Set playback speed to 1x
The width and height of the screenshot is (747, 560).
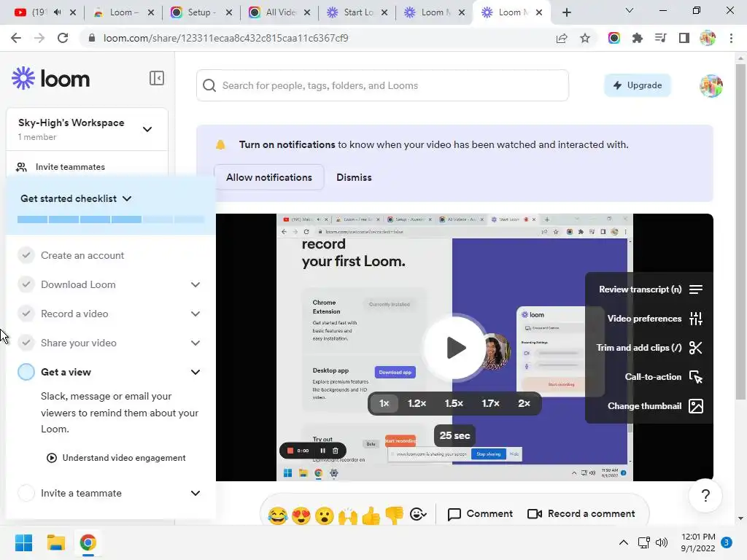click(x=384, y=403)
